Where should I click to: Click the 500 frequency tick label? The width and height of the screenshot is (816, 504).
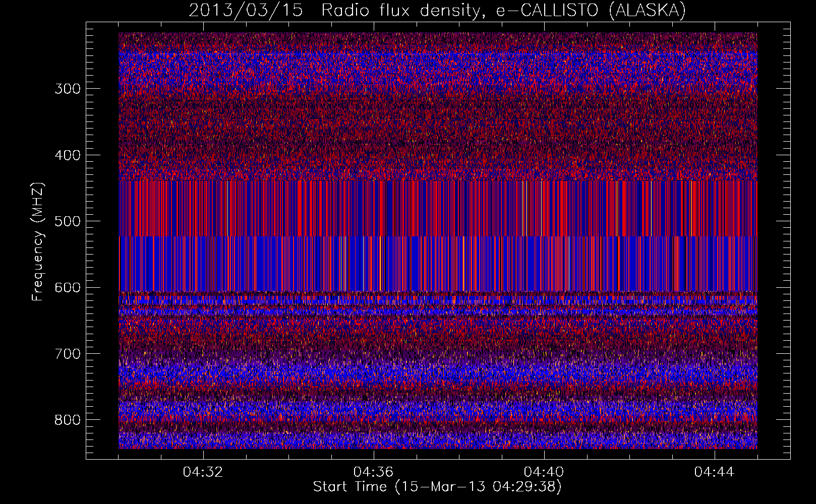[x=68, y=221]
